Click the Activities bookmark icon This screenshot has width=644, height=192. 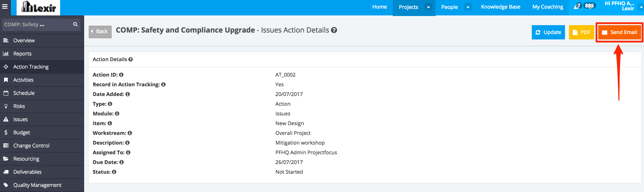(6, 80)
